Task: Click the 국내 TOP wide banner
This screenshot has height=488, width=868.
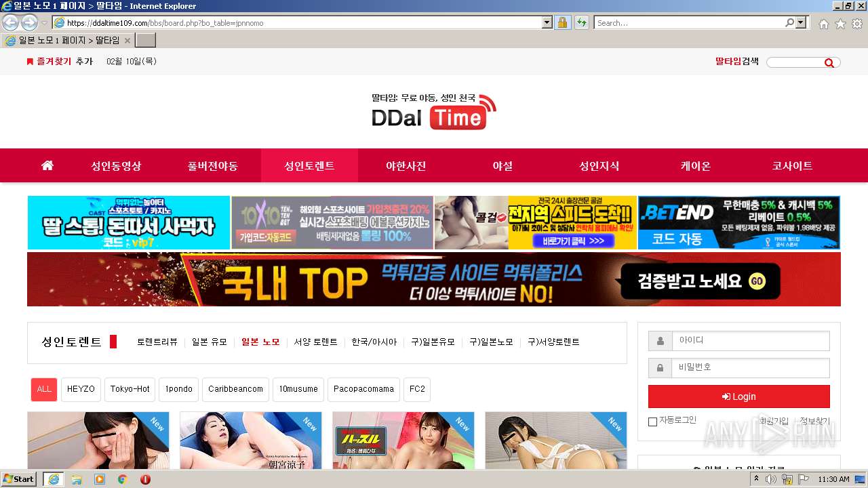Action: click(x=434, y=279)
